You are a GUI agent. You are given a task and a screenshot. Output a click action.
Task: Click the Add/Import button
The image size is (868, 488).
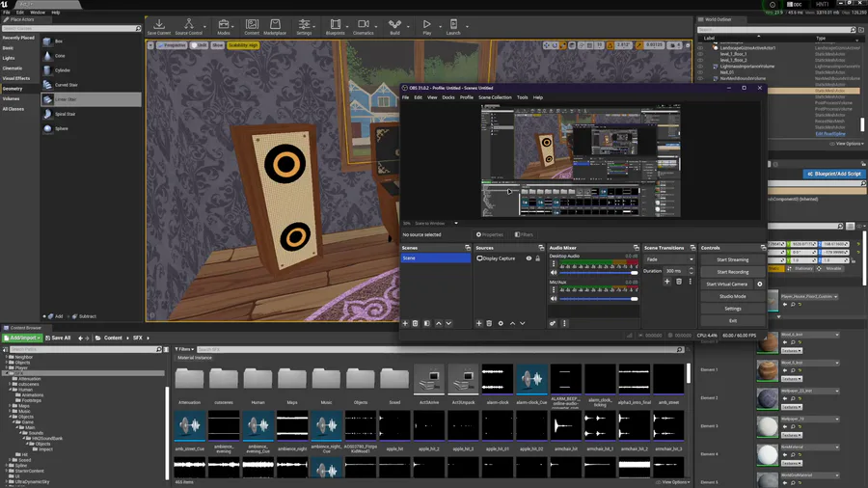(x=23, y=338)
